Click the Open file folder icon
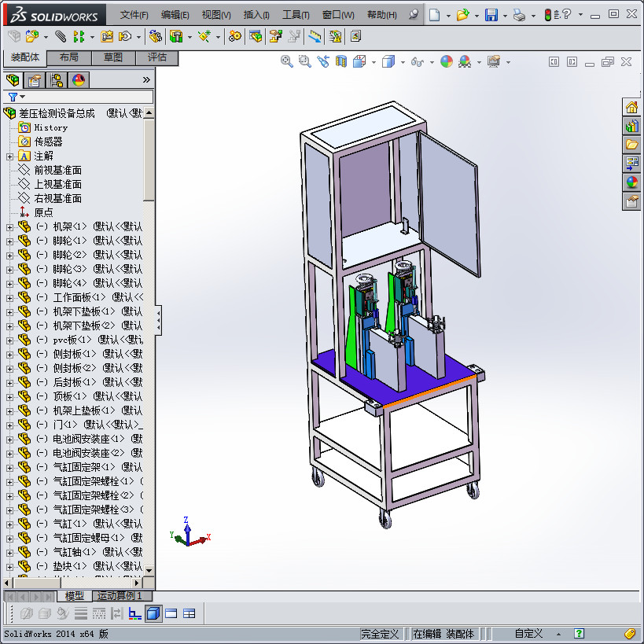 462,15
